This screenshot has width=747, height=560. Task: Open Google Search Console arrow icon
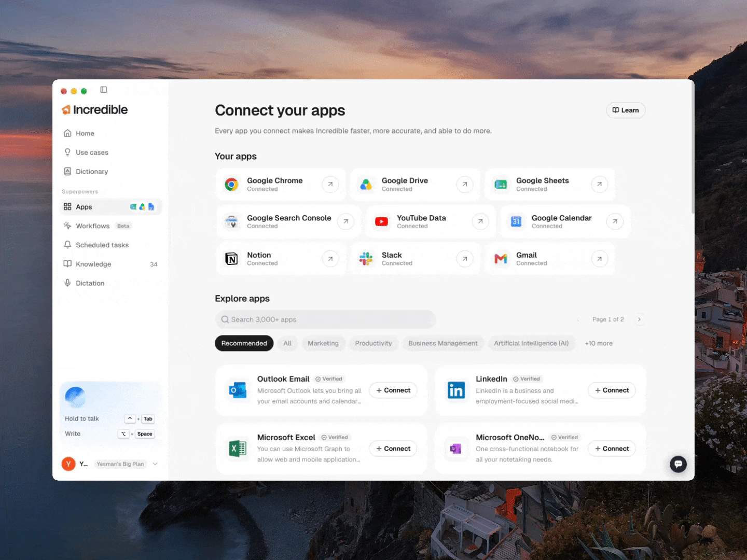[x=345, y=221]
